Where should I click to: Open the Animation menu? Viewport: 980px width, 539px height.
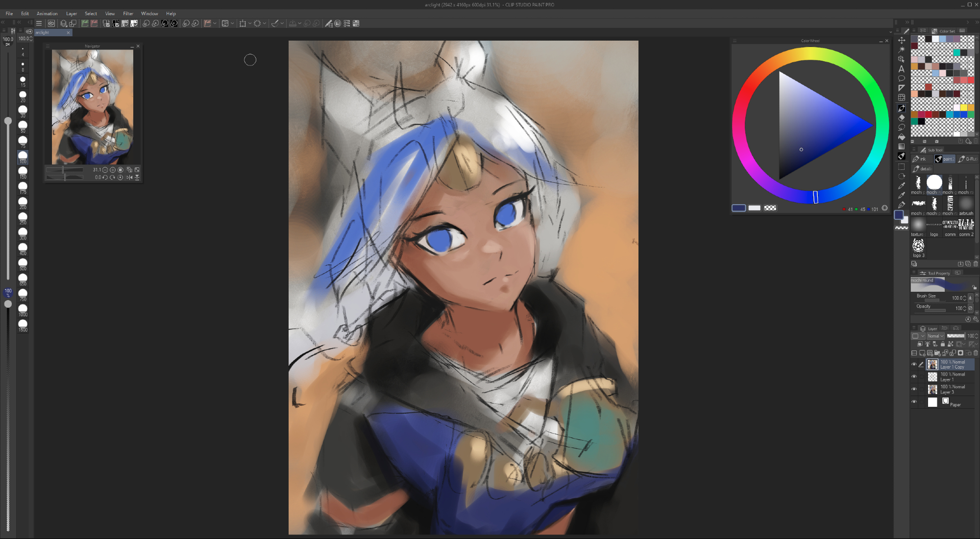pos(47,14)
